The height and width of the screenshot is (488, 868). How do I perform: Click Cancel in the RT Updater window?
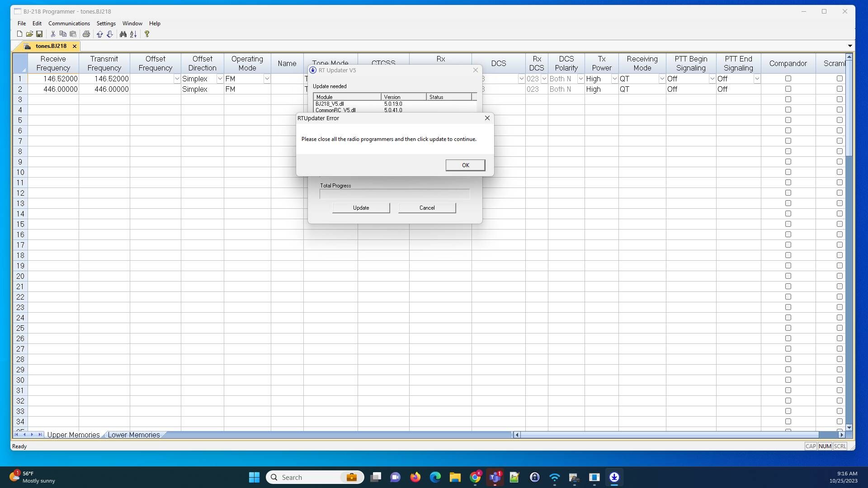coord(427,208)
